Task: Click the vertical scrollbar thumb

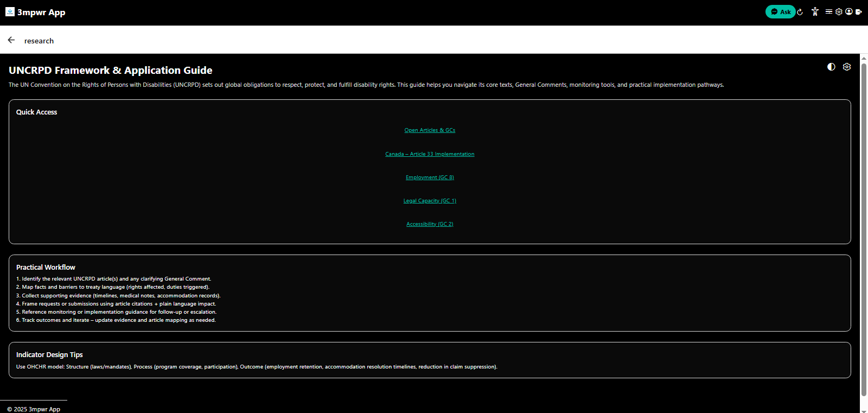Action: 864,228
